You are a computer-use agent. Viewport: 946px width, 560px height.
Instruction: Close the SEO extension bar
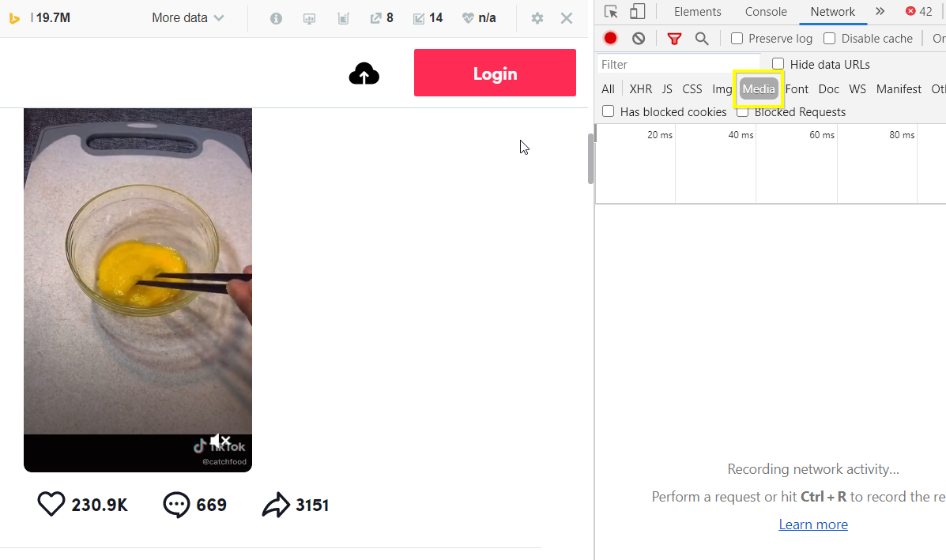pyautogui.click(x=567, y=18)
